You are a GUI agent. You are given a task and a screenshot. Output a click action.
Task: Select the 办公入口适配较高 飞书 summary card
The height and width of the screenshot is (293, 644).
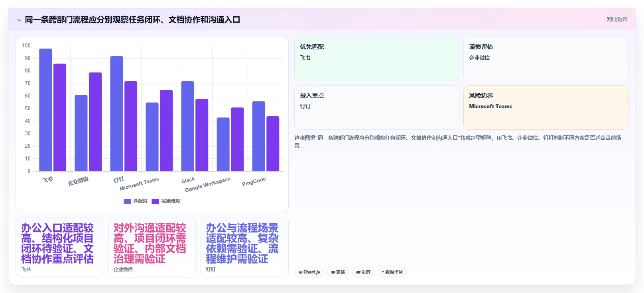click(x=60, y=247)
